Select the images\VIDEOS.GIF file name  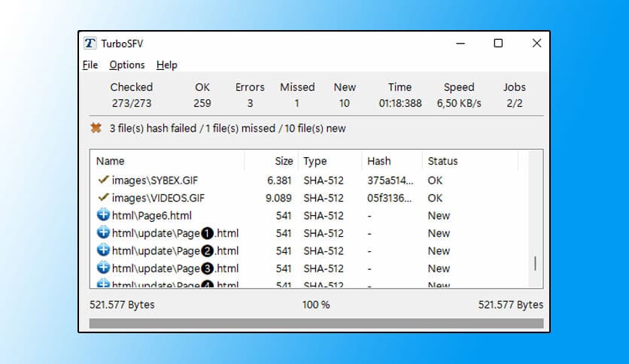click(x=158, y=198)
